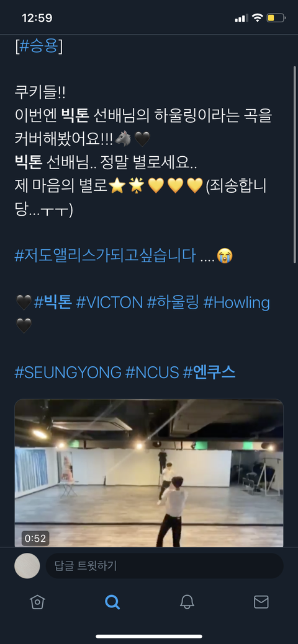Tap the #엔쿠스 hashtag
The width and height of the screenshot is (298, 644).
[x=209, y=373]
